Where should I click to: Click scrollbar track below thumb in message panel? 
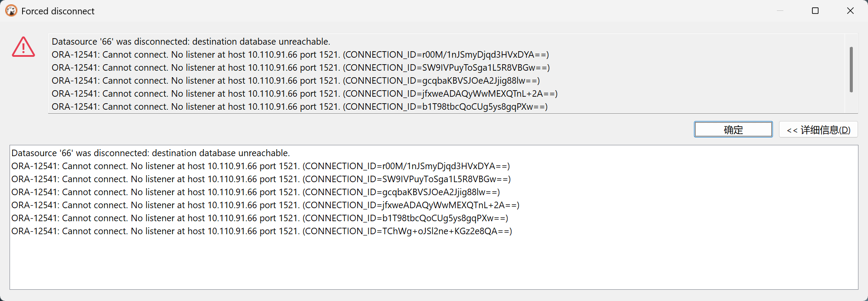pos(851,103)
